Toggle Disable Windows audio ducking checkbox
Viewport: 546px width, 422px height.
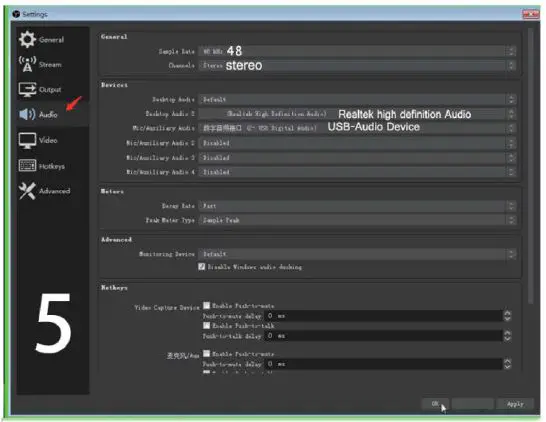(x=202, y=267)
